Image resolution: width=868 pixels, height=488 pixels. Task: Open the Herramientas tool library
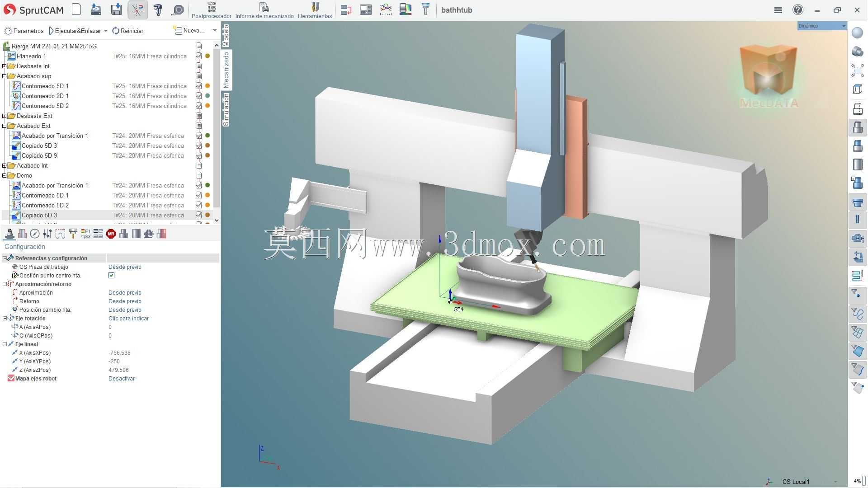[x=315, y=10]
